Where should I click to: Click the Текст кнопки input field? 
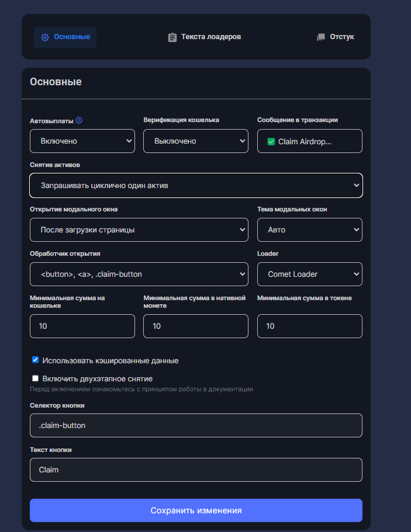pos(196,470)
